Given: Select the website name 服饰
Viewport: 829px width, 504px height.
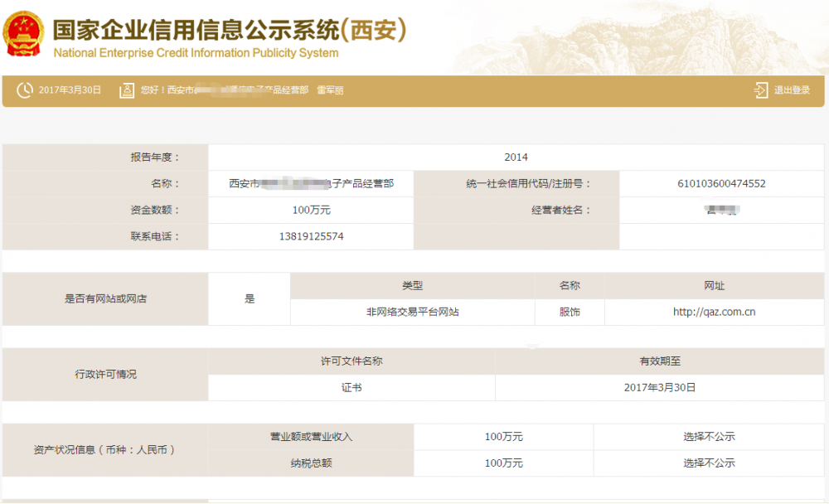Looking at the screenshot, I should [x=570, y=313].
